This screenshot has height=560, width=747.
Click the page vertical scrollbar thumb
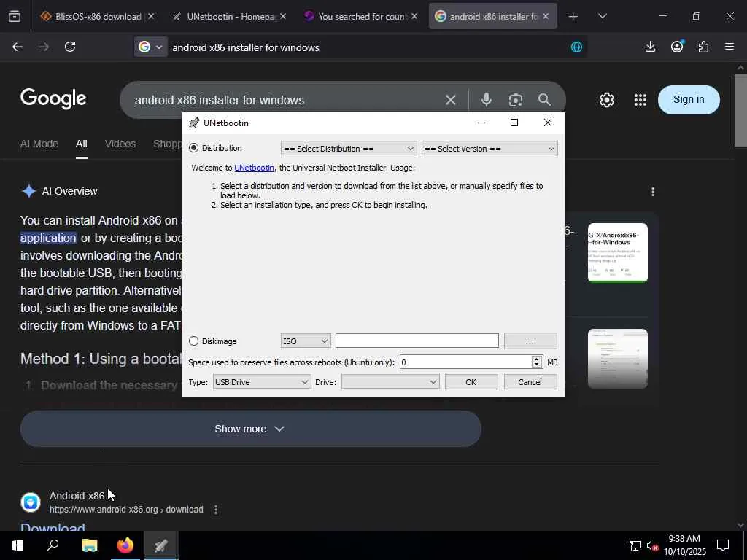pos(740,111)
